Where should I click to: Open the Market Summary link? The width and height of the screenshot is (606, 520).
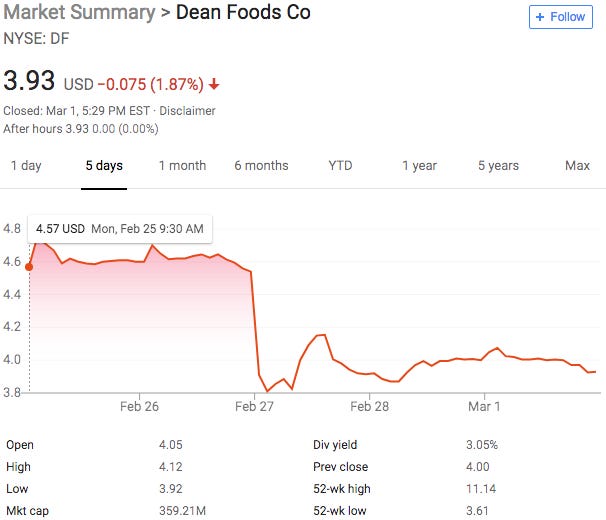[x=79, y=13]
